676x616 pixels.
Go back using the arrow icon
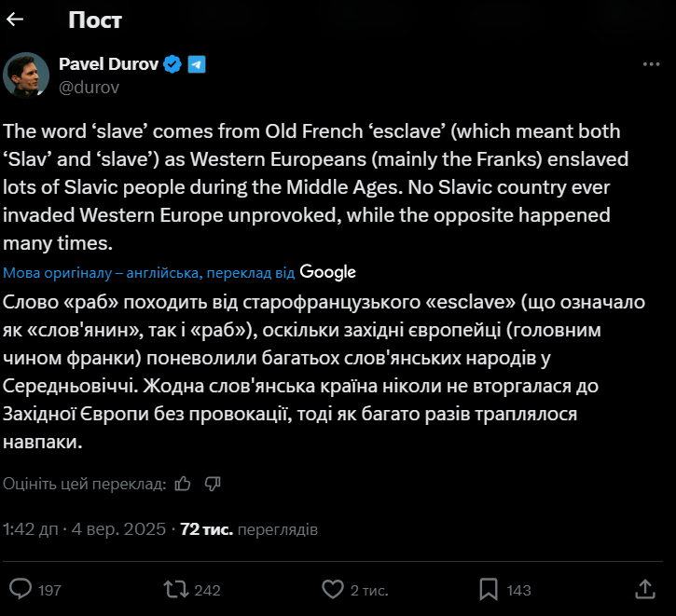point(16,20)
